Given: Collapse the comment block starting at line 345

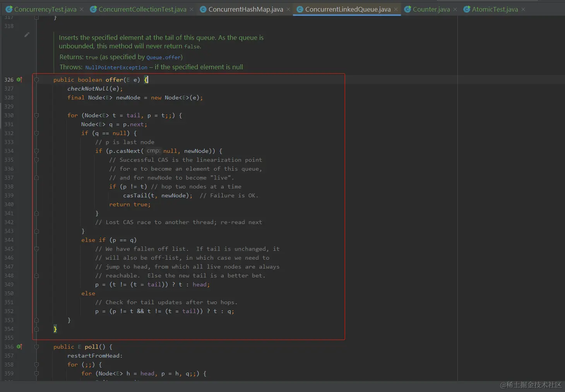Looking at the screenshot, I should (x=36, y=249).
